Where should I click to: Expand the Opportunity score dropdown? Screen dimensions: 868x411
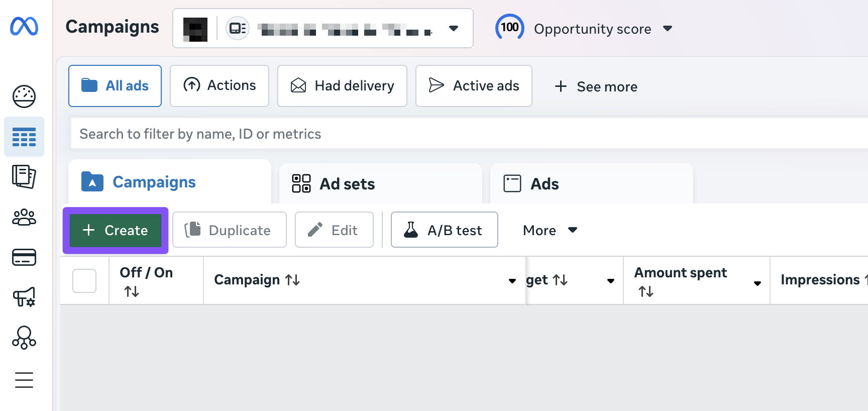point(668,29)
